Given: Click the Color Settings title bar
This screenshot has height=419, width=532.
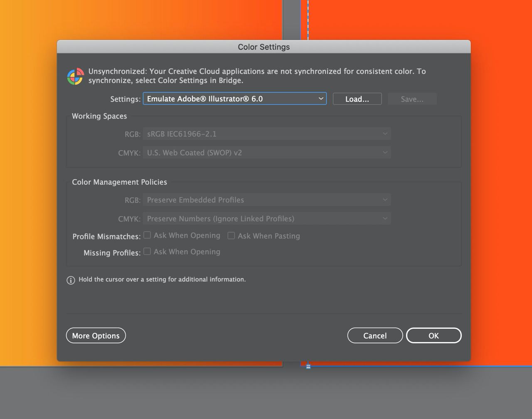Looking at the screenshot, I should tap(264, 47).
